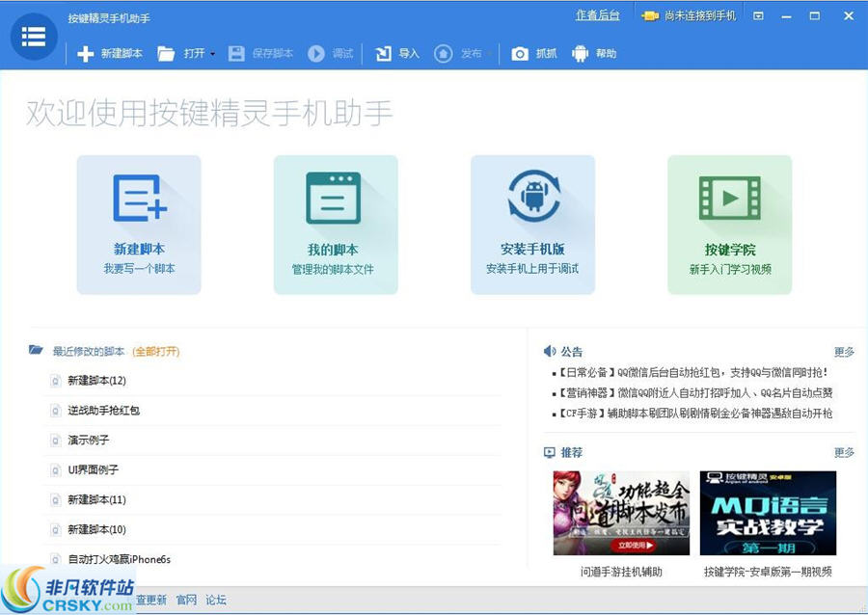Click the 最近修改的脚本 folder icon

coord(36,350)
